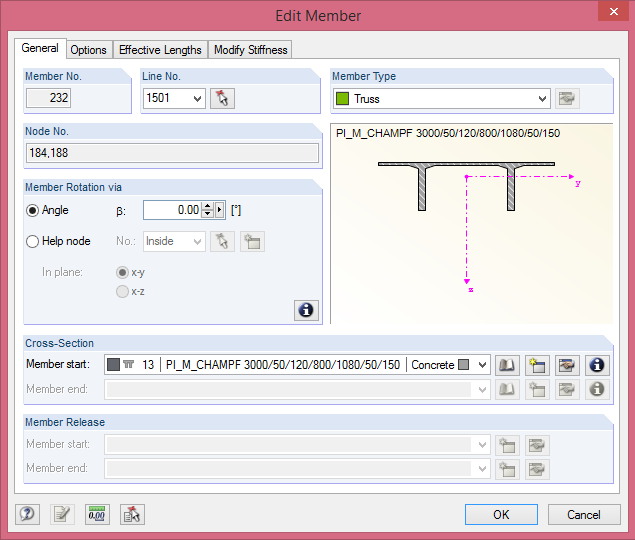Choose x-z plane radio button
635x540 pixels.
point(122,292)
